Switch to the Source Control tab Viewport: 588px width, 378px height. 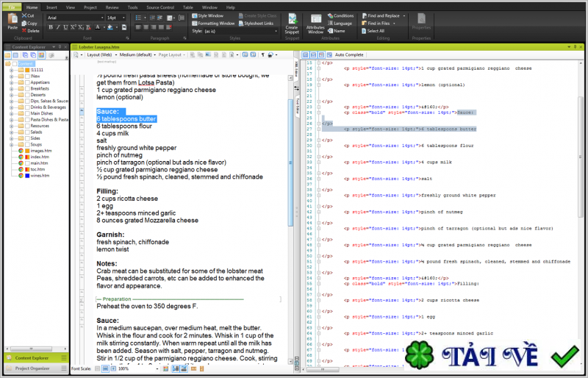tap(160, 7)
